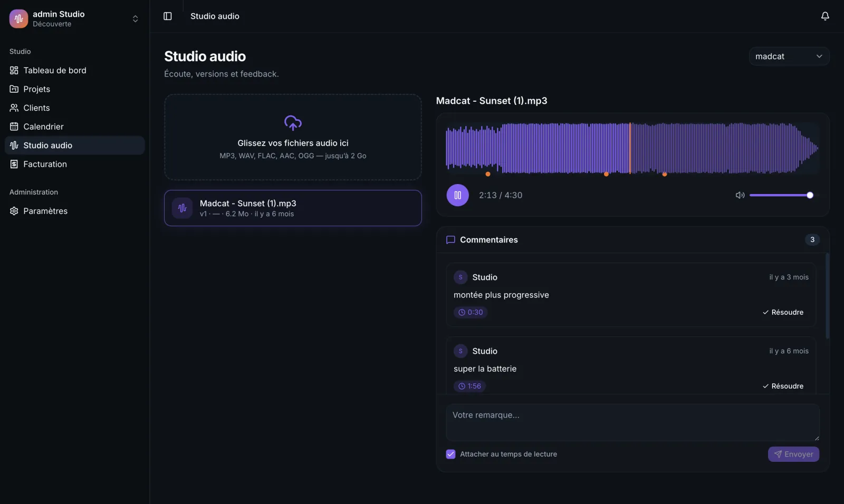
Task: Resolve the 'montée plus progressive' comment
Action: (x=783, y=312)
